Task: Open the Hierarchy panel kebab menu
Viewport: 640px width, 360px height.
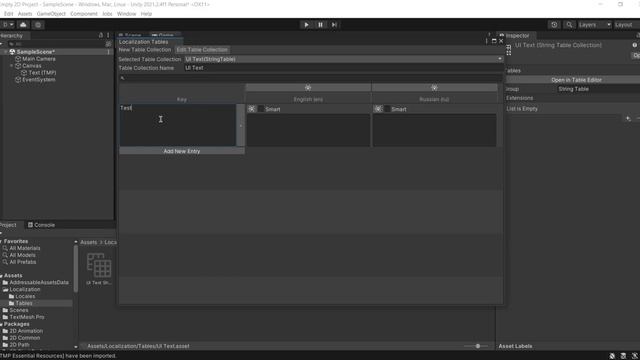Action: (108, 36)
